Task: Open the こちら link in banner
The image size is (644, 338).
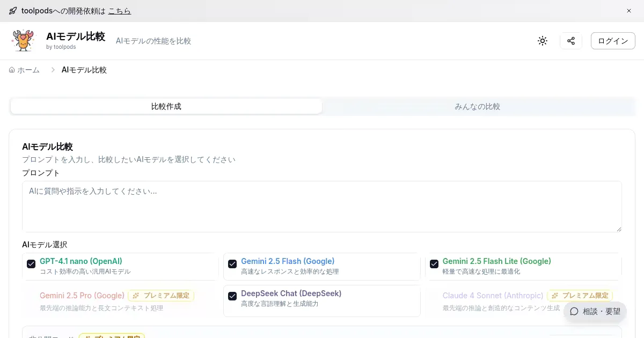Action: pyautogui.click(x=119, y=11)
